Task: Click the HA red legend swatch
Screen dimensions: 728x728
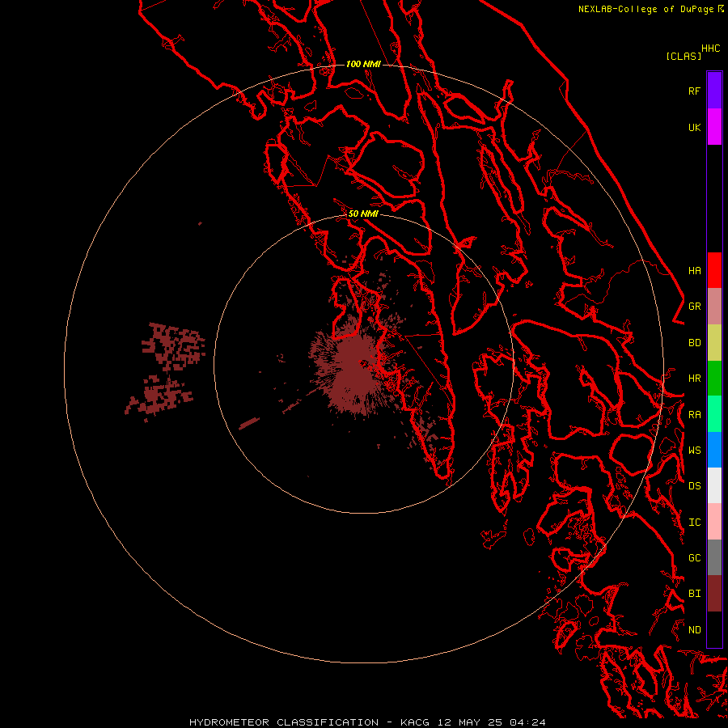Action: (714, 270)
